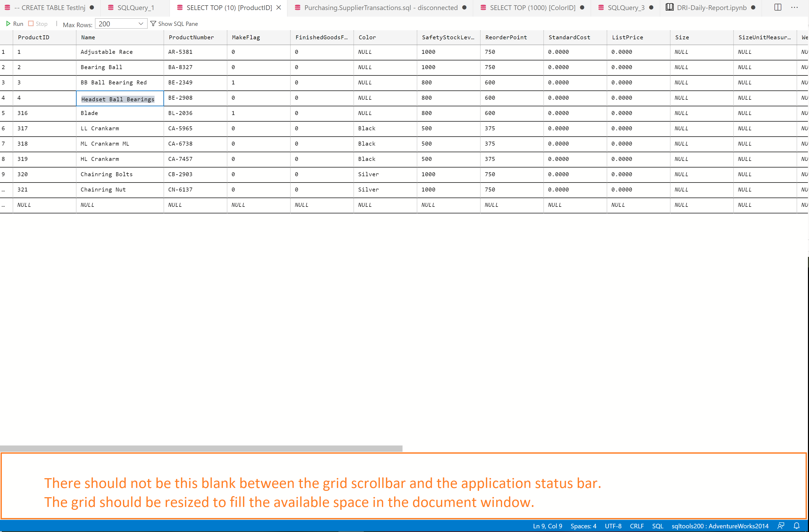Click the Show SQL Pane filter icon
Screen dimensions: 809x532
(154, 23)
